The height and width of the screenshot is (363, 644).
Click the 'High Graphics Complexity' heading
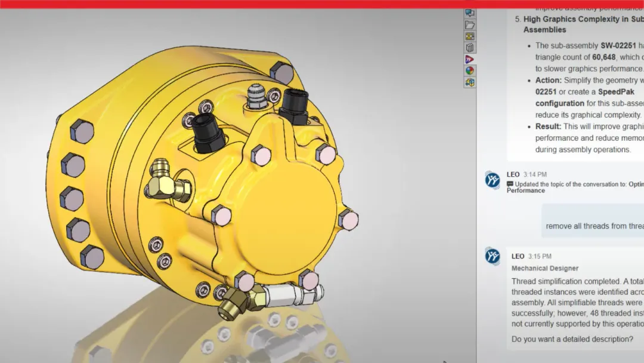coord(583,24)
